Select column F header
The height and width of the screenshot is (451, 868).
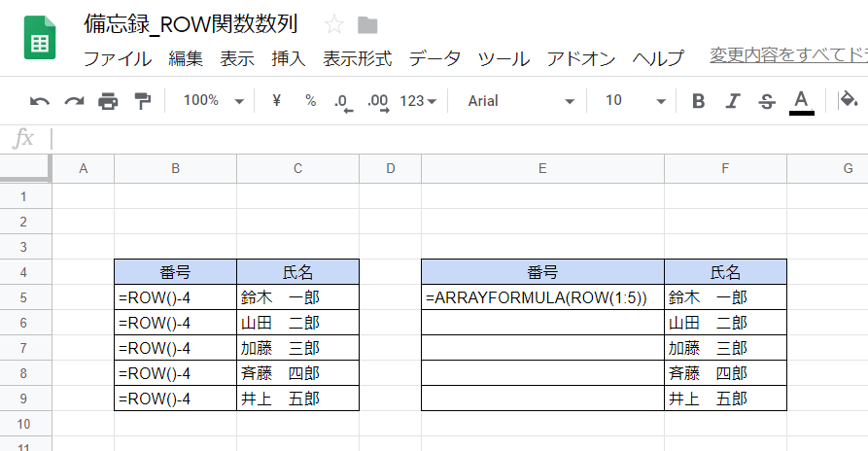[x=725, y=169]
